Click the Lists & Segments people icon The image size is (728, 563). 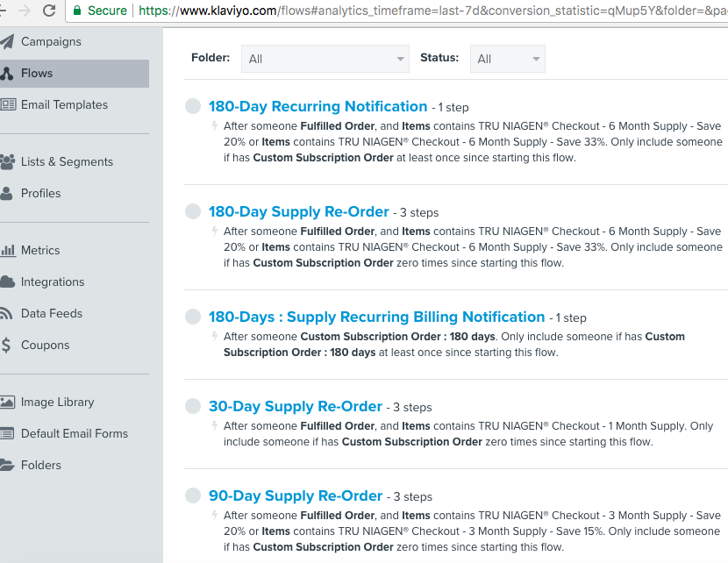point(7,161)
